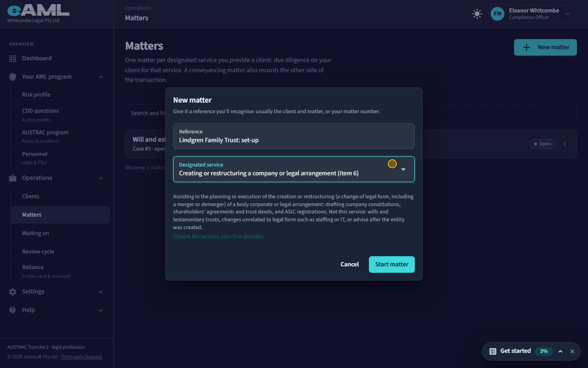Open AUSTRAC program forms & evidence

tap(60, 136)
